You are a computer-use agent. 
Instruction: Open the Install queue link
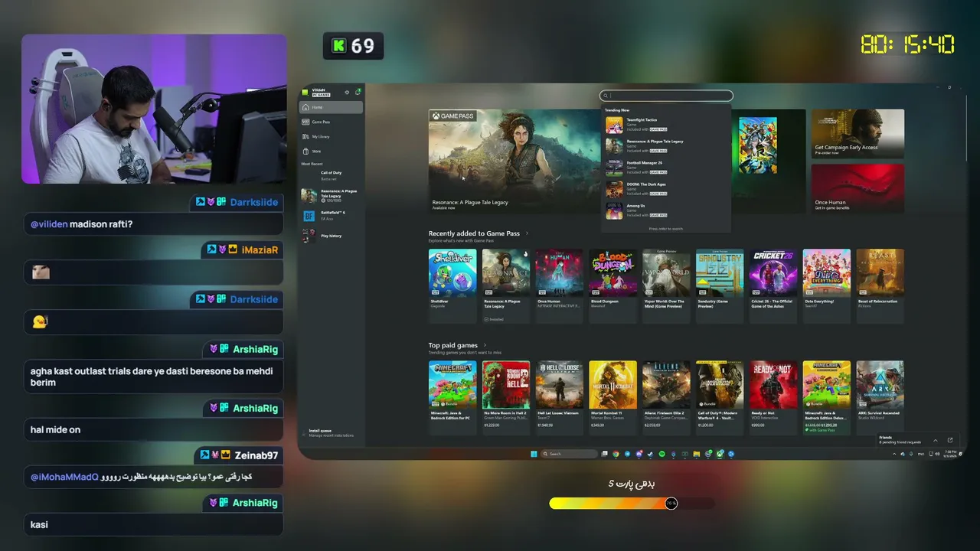coord(332,433)
